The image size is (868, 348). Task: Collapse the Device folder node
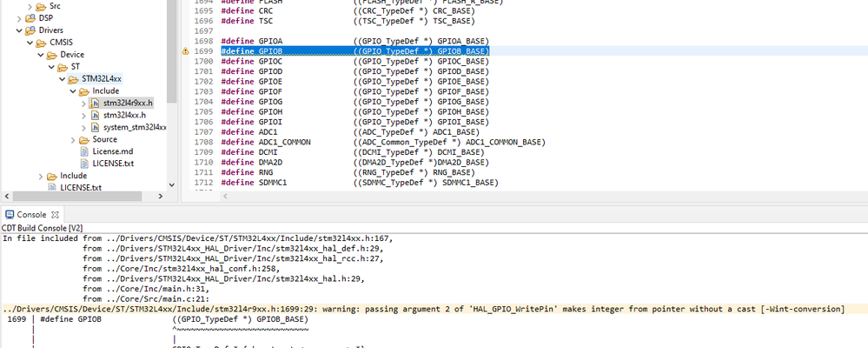coord(41,55)
